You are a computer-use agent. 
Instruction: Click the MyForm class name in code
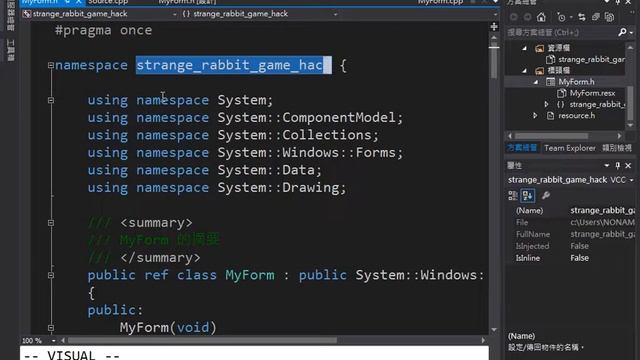[x=250, y=276]
